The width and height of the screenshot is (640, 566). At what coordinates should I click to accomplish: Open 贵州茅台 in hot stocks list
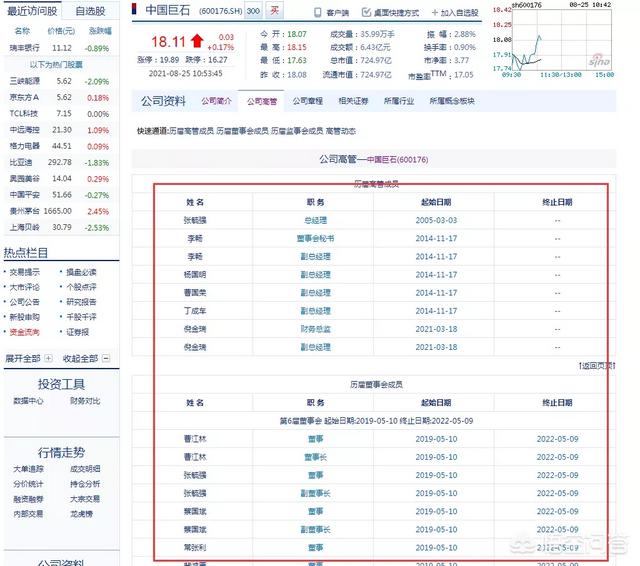point(24,211)
